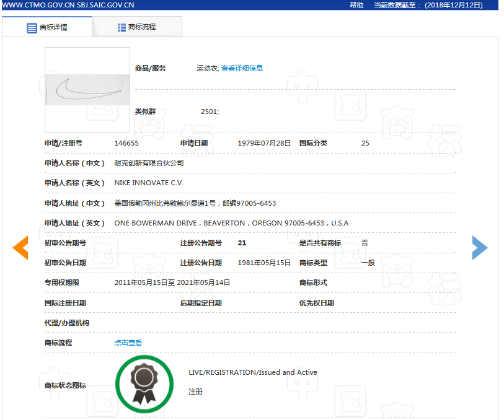Click the 申请人名称（英文） label

point(74,183)
